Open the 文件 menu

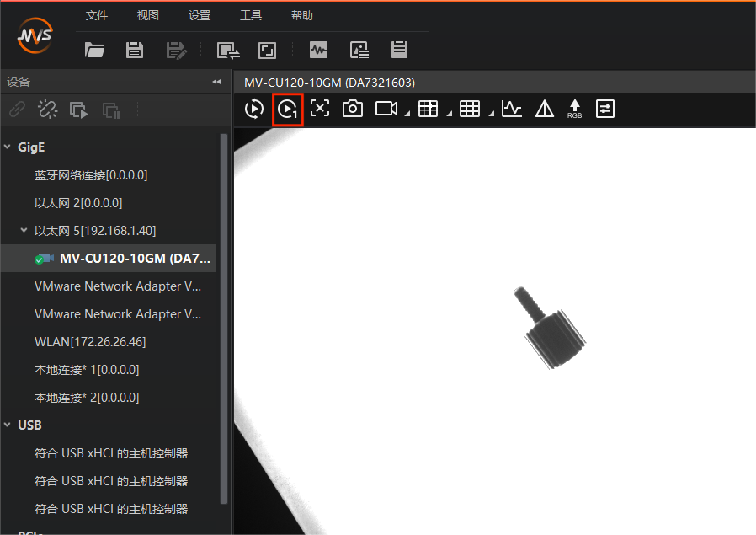coord(97,15)
